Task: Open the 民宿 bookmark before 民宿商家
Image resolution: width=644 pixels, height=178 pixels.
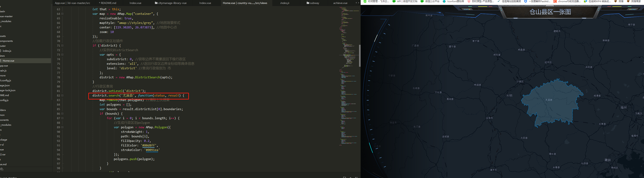Action: [619, 1]
